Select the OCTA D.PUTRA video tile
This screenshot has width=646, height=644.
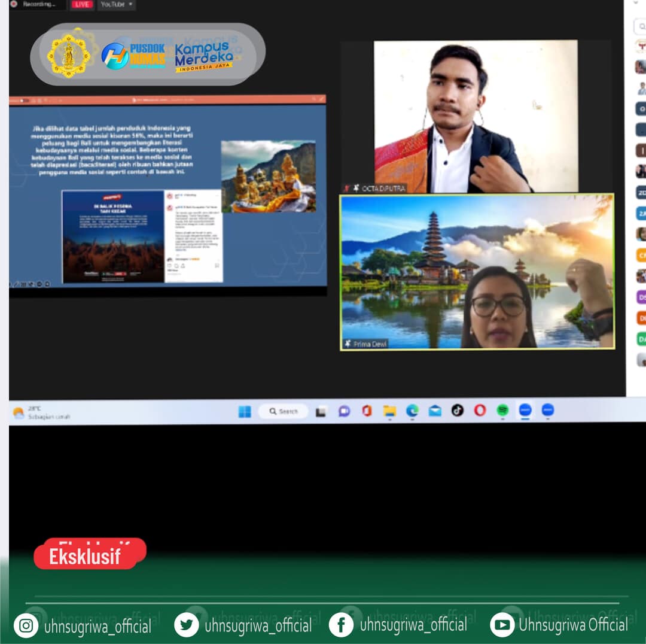[476, 116]
